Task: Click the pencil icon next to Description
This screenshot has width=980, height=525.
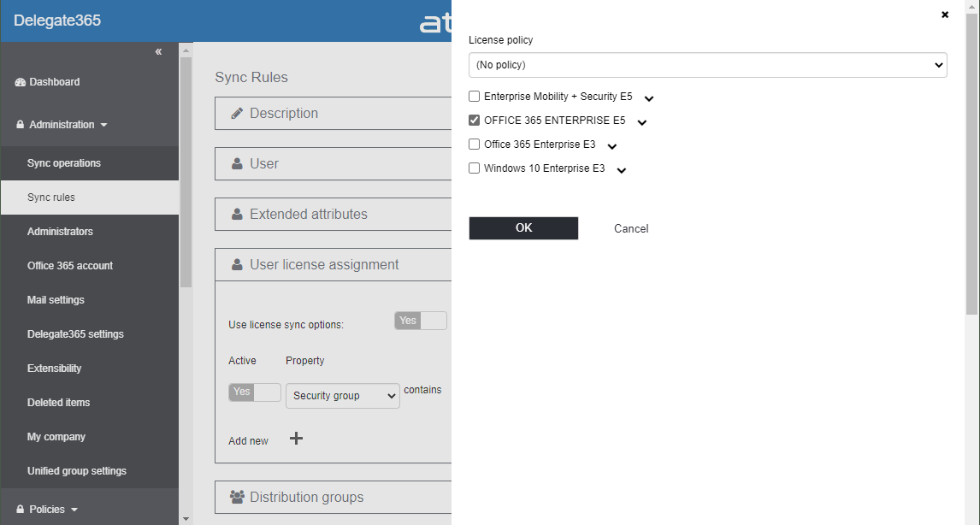Action: tap(237, 113)
